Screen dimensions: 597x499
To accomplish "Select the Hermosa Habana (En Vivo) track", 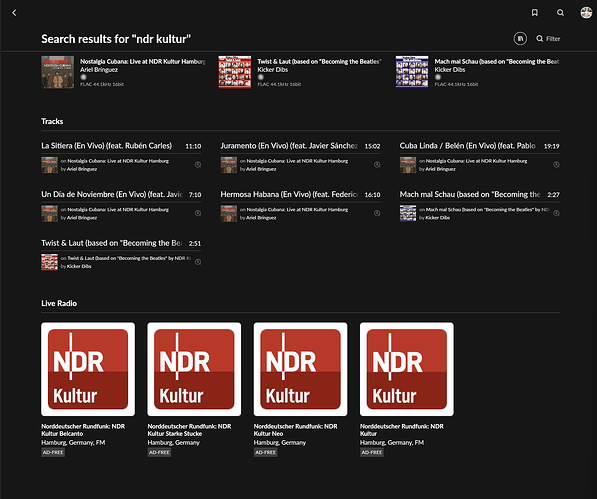I will click(x=289, y=194).
